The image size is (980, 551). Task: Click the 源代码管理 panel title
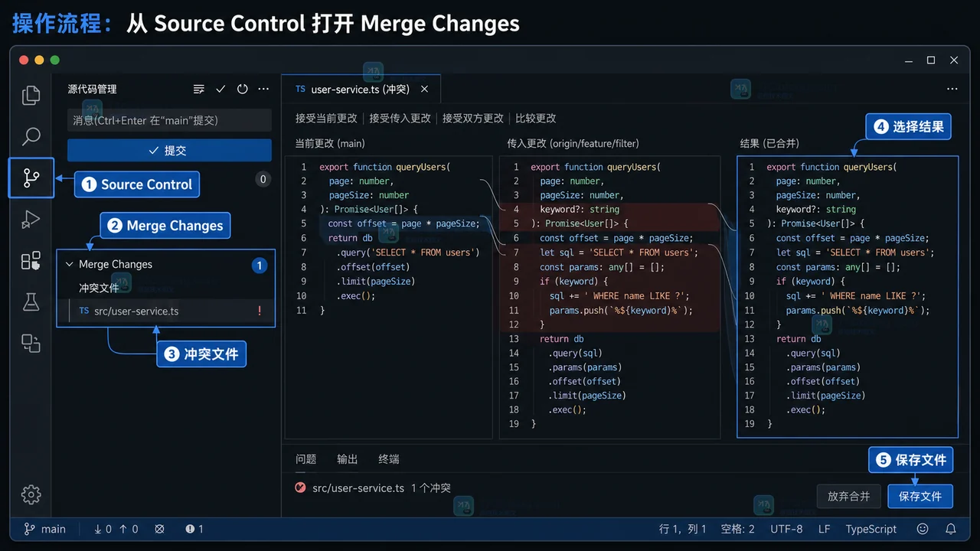point(92,90)
